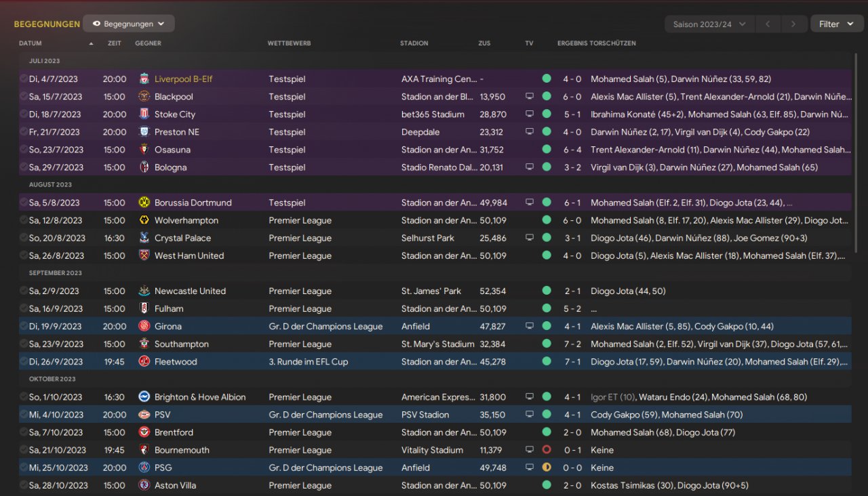
Task: Click the green win indicator for Southampton
Action: click(x=547, y=344)
